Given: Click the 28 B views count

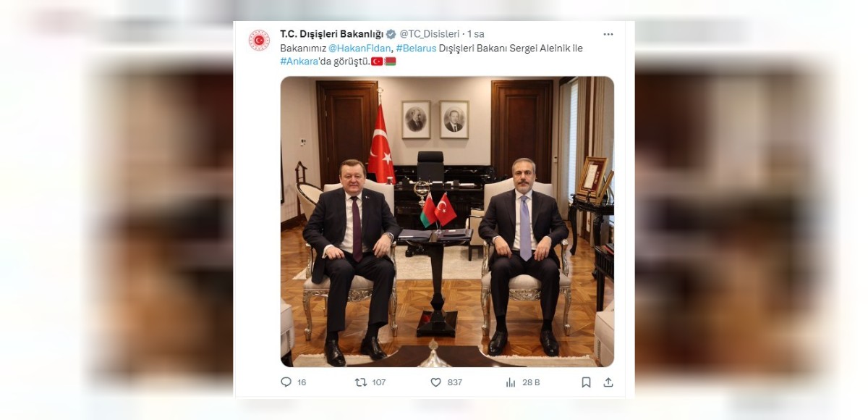Looking at the screenshot, I should click(531, 382).
